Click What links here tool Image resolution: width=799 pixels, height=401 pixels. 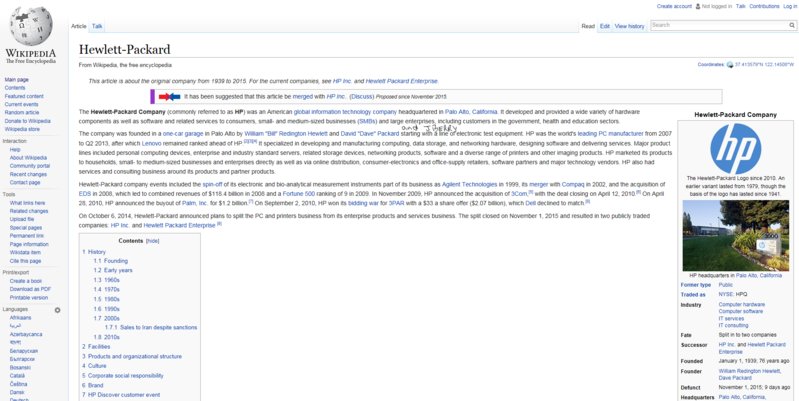click(x=28, y=203)
